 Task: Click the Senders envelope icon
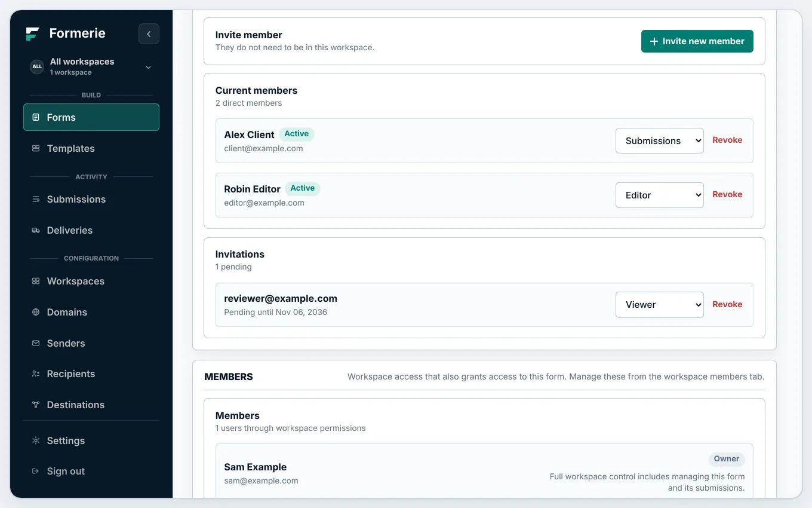(36, 343)
